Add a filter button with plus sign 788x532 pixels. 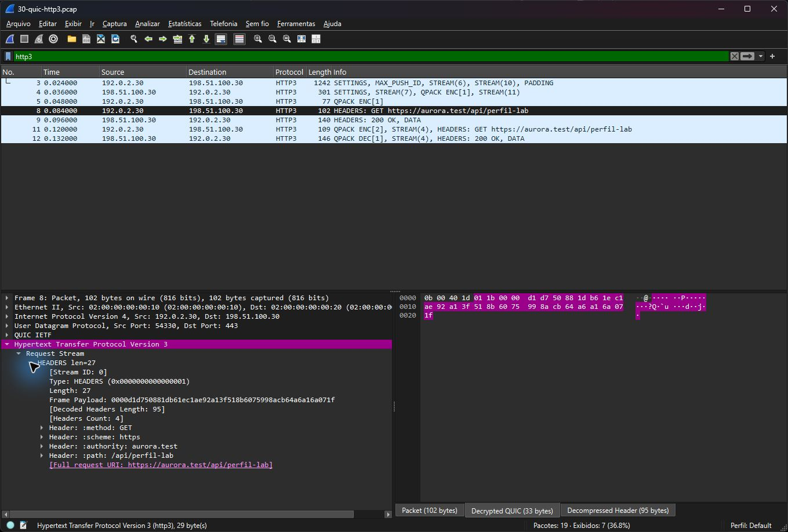click(x=772, y=56)
